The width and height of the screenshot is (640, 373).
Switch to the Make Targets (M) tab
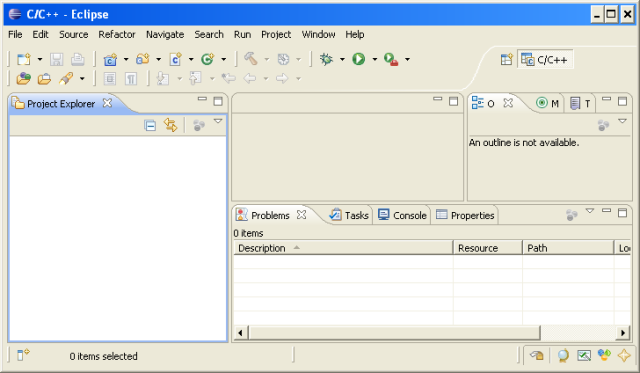coord(548,103)
